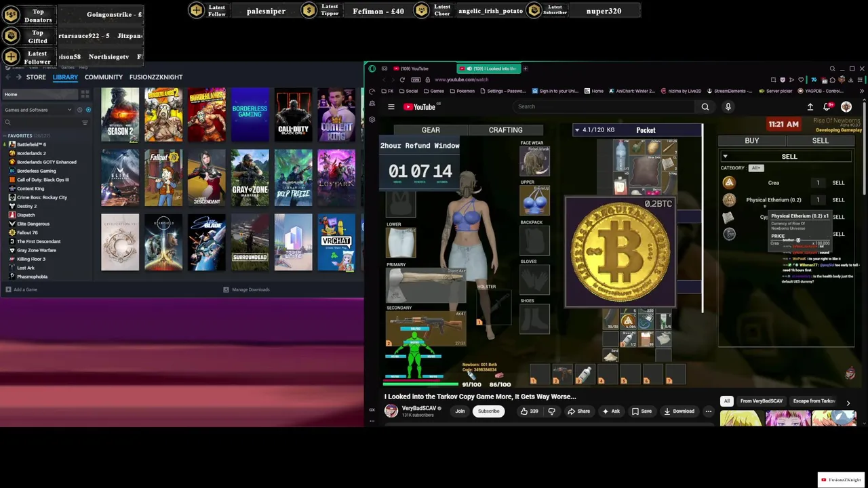This screenshot has height=488, width=868.
Task: Toggle Steam ready-to-play filter
Action: click(x=88, y=110)
